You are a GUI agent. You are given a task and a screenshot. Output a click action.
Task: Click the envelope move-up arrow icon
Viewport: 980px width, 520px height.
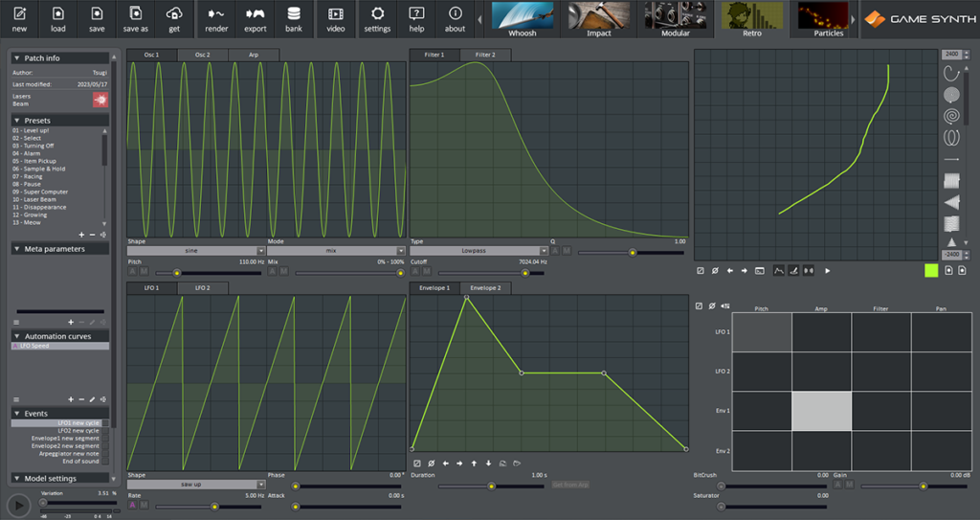click(474, 463)
